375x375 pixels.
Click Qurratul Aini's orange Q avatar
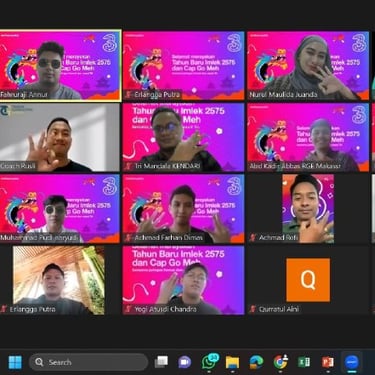pos(308,280)
